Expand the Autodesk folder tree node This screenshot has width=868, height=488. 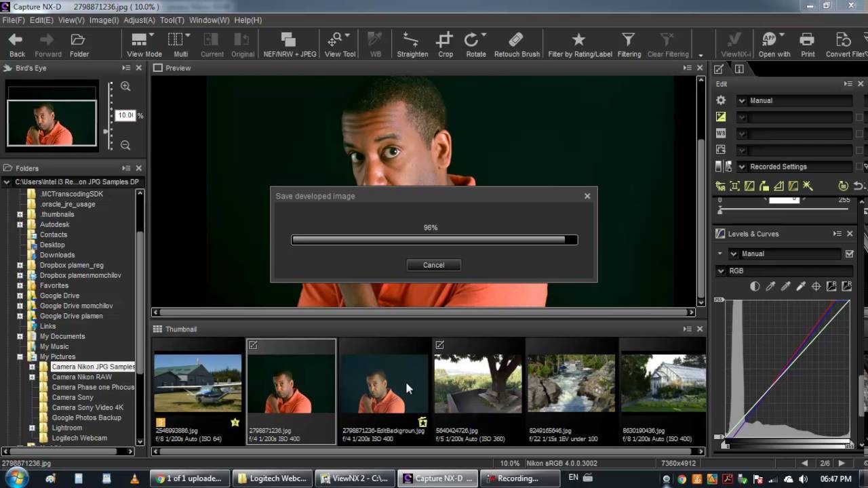[x=20, y=224]
